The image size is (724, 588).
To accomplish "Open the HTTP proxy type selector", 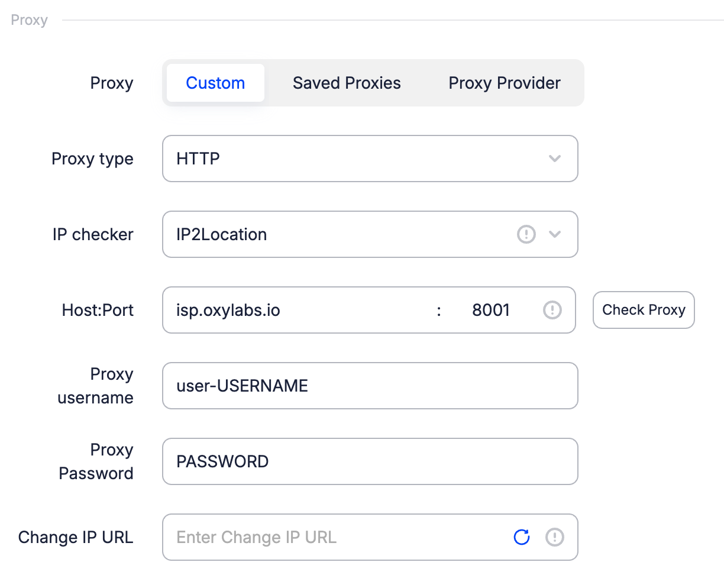I will click(355, 159).
